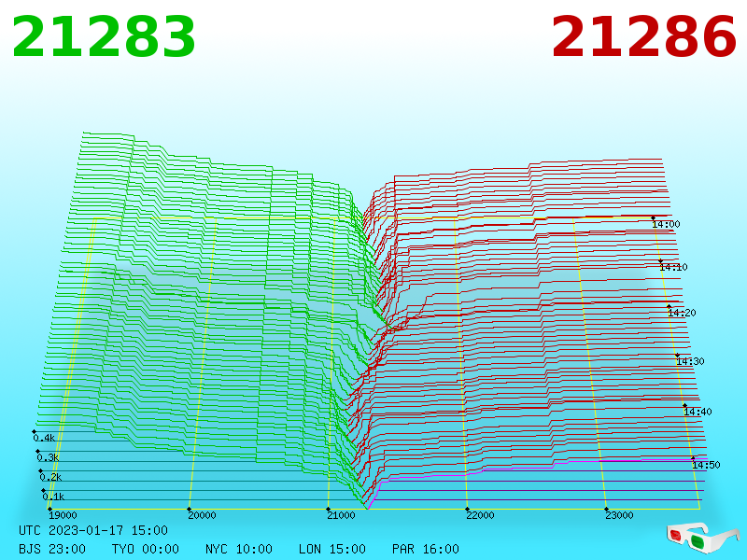Viewport: 747px width, 560px height.
Task: Click the NYC 10:00 time entry
Action: 239,549
